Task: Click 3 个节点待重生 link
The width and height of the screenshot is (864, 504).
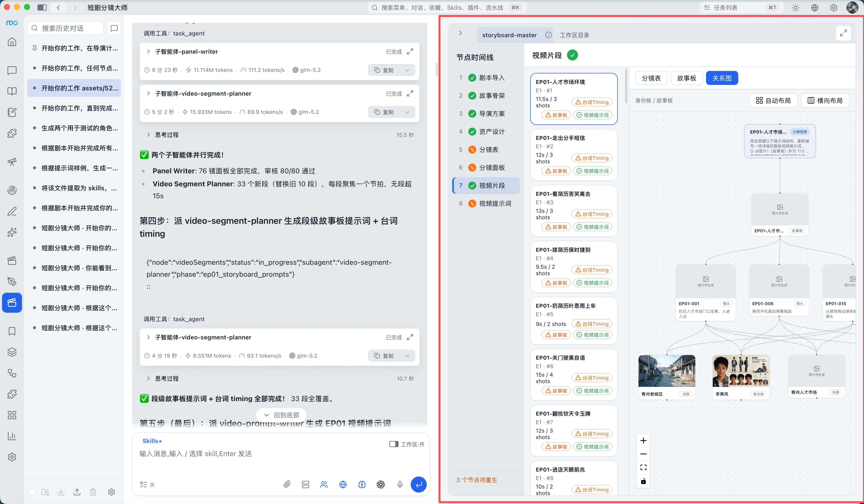Action: coord(476,480)
